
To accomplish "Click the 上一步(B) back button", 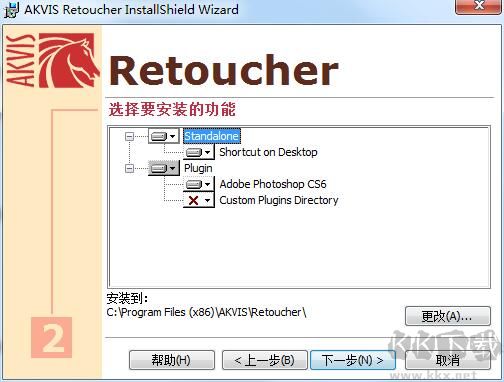I will (x=265, y=360).
